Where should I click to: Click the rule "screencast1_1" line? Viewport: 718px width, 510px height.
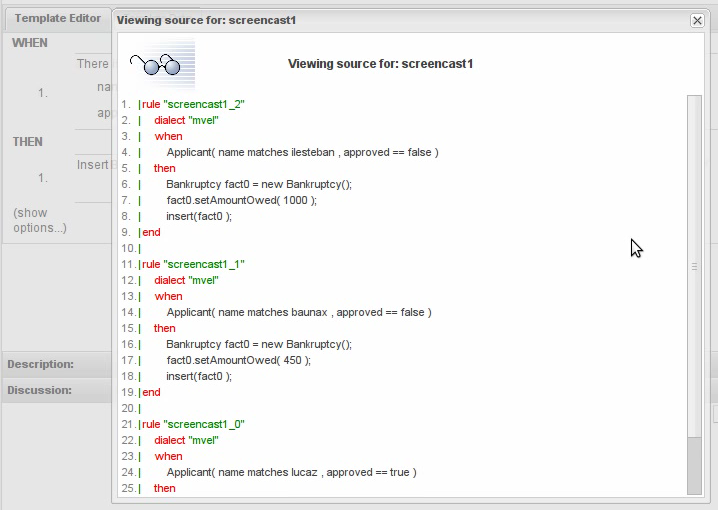pyautogui.click(x=193, y=264)
